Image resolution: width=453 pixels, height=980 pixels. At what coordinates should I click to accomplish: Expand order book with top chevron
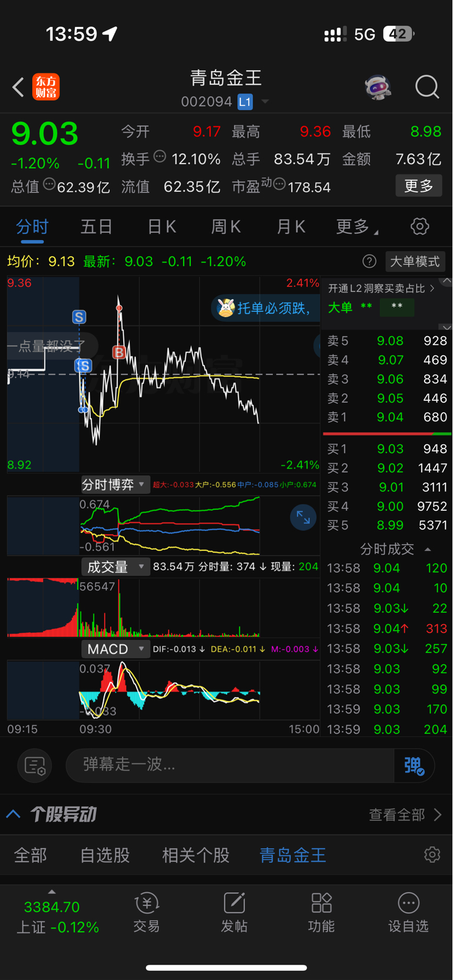coord(446,281)
